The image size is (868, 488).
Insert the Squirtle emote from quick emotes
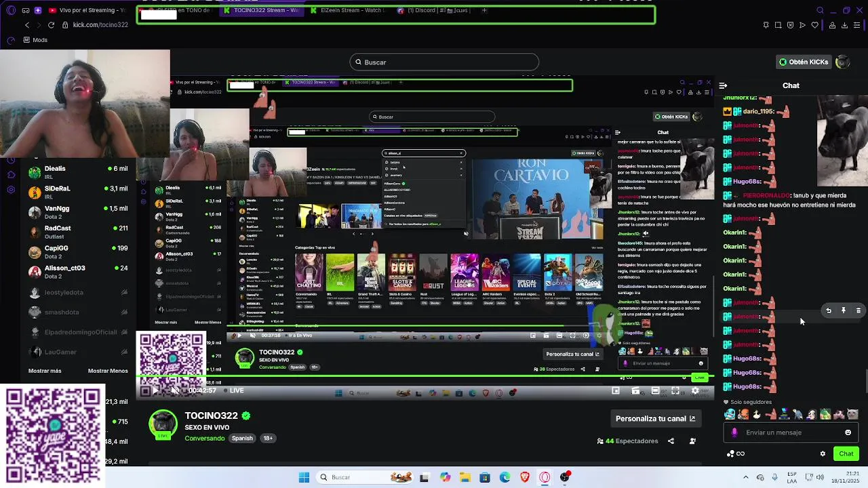point(730,414)
